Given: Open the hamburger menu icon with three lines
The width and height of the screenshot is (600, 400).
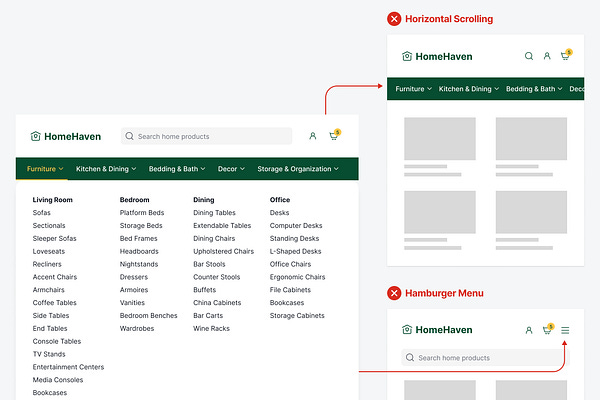Looking at the screenshot, I should click(x=565, y=330).
